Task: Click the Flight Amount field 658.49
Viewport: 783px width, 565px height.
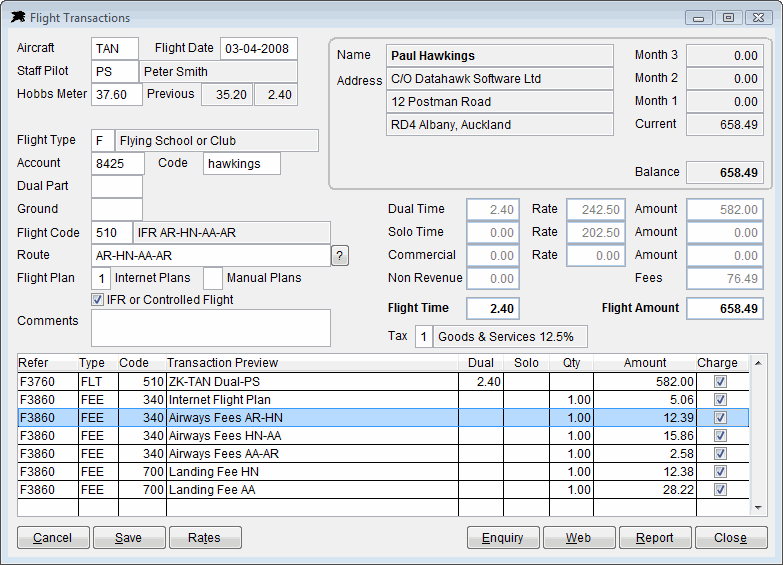Action: 725,308
